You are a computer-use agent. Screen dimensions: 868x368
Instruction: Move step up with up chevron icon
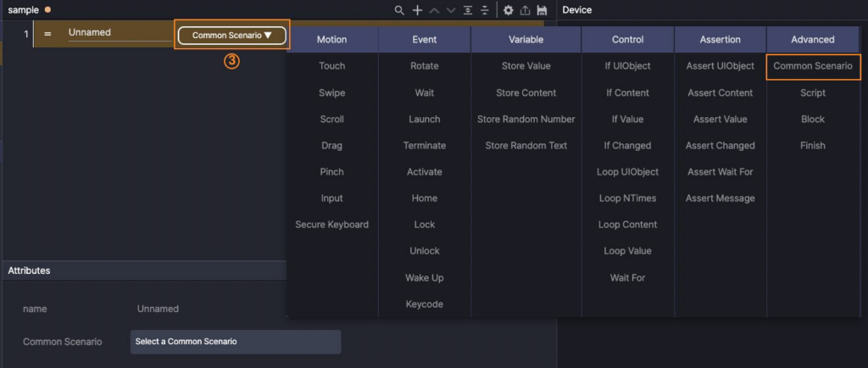pos(434,10)
